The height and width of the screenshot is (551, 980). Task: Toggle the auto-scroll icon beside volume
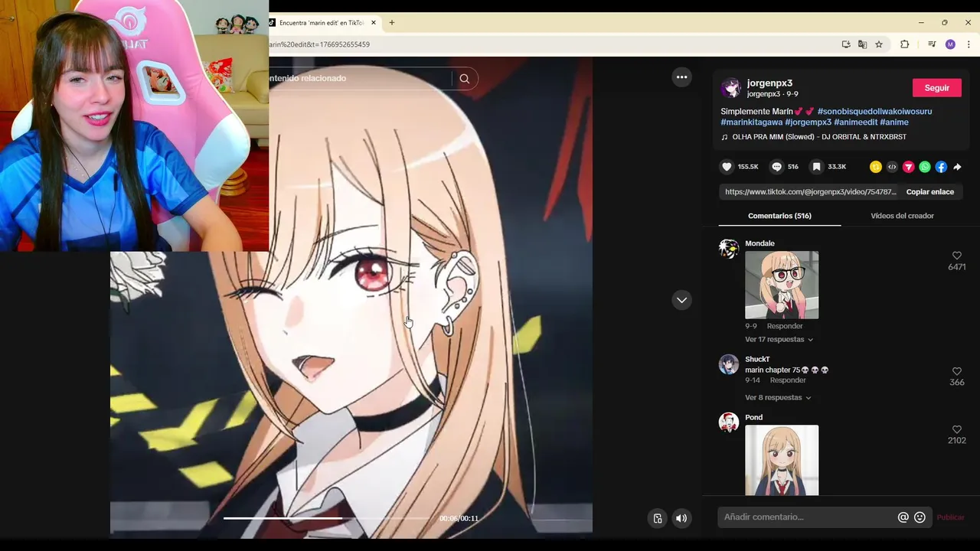pyautogui.click(x=658, y=518)
